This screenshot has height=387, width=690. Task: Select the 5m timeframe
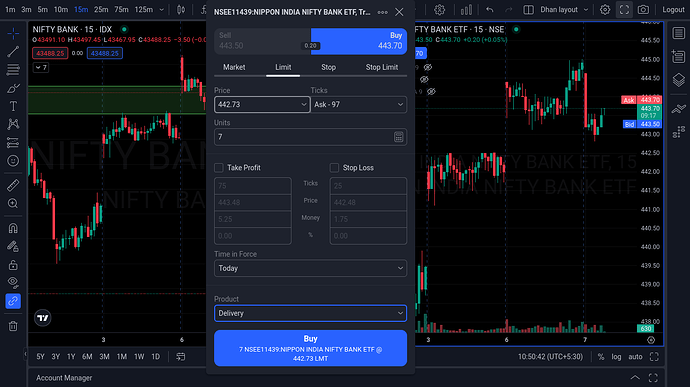coord(43,10)
